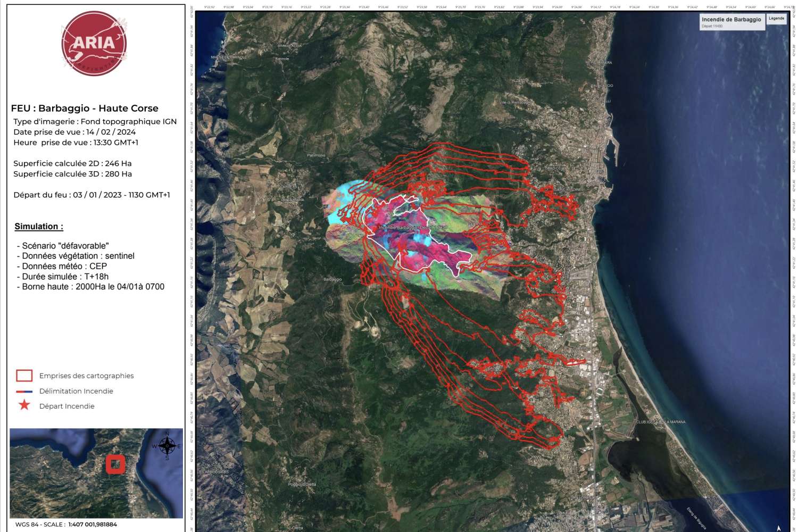Click the CLUB IGESA DE LA MARANA label
The height and width of the screenshot is (532, 798).
point(661,422)
